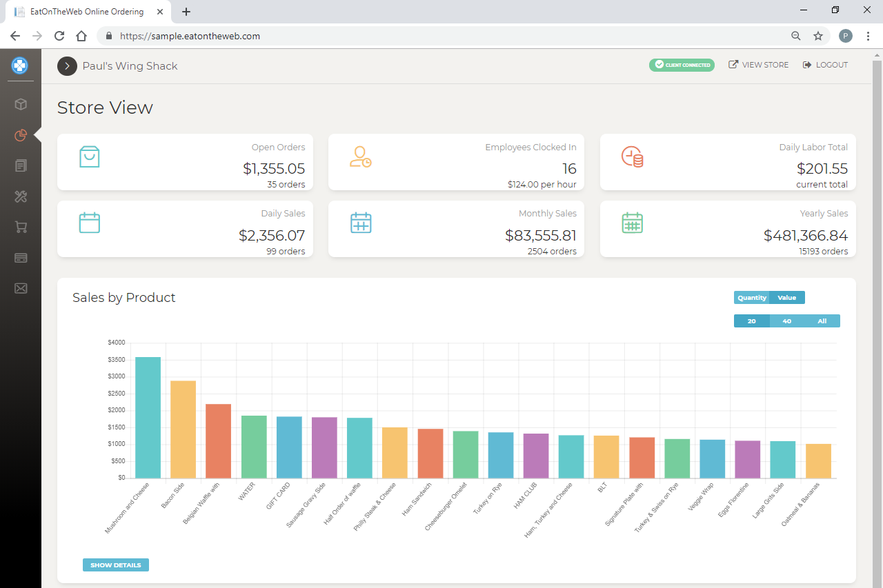
Task: Open the envelope mail sidebar icon
Action: [21, 288]
